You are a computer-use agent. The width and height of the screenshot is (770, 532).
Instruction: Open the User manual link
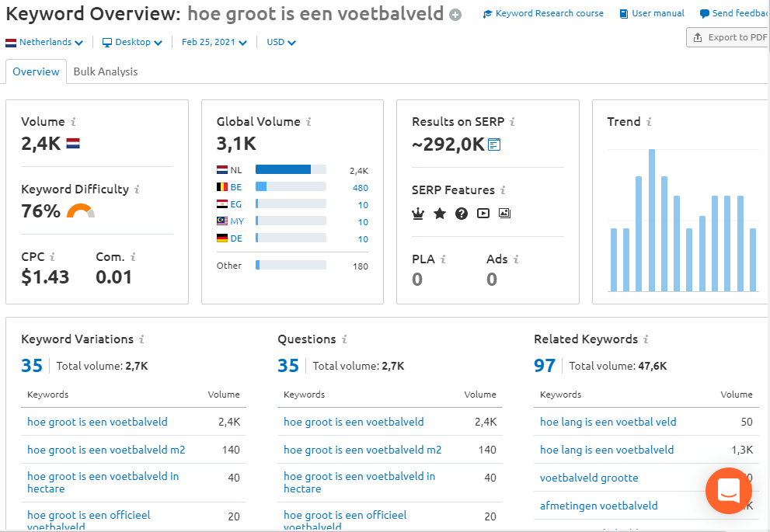652,14
